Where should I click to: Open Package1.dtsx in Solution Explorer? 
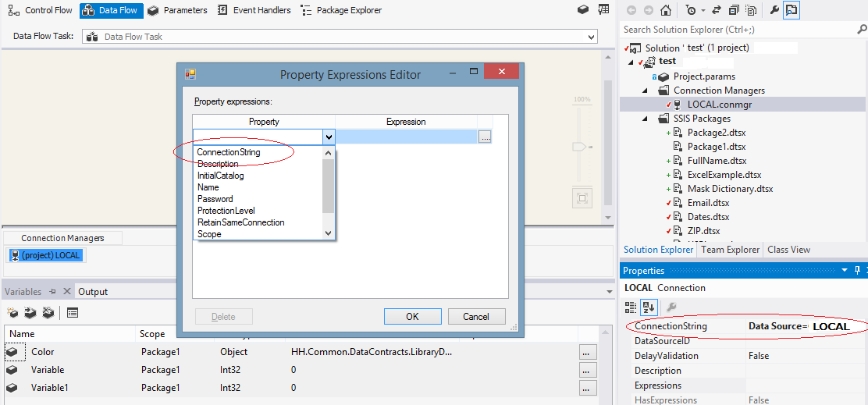tap(717, 147)
